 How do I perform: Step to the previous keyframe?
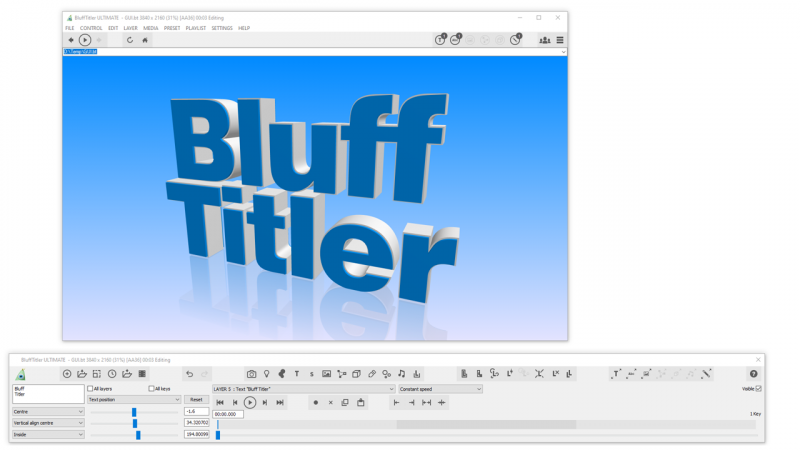point(235,403)
